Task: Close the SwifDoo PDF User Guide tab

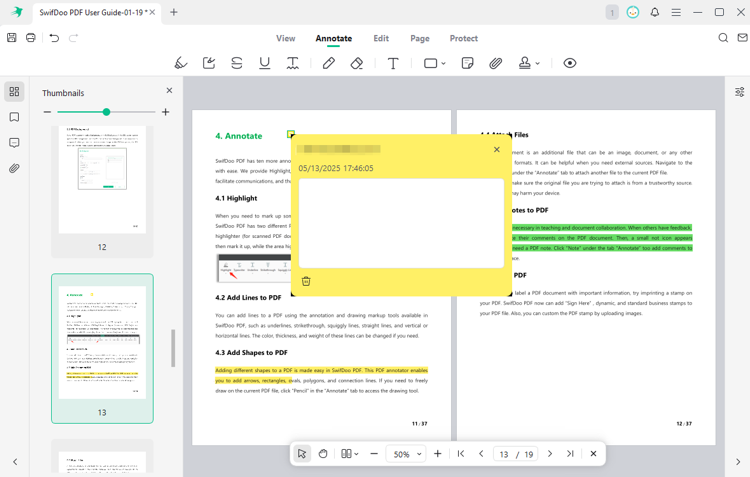Action: point(152,12)
